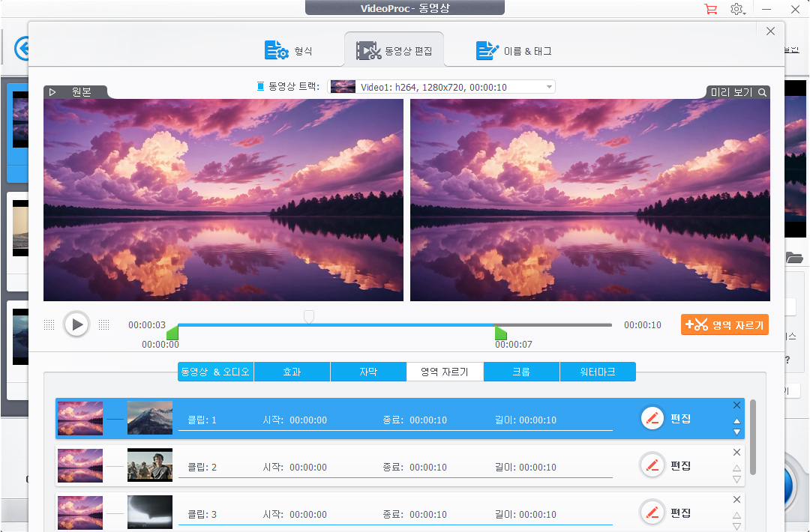Select the 자막 tab
Viewport: 810px width, 532px height.
click(368, 372)
